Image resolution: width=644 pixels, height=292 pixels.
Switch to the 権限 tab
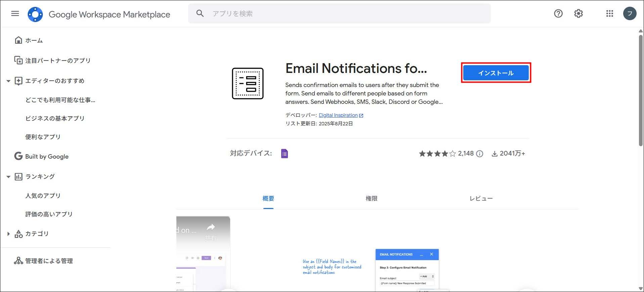tap(371, 199)
